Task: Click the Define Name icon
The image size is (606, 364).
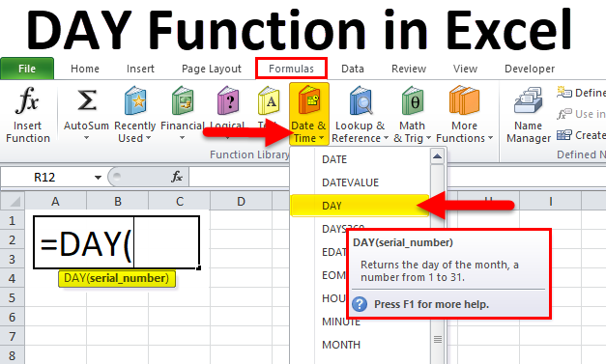Action: click(564, 93)
